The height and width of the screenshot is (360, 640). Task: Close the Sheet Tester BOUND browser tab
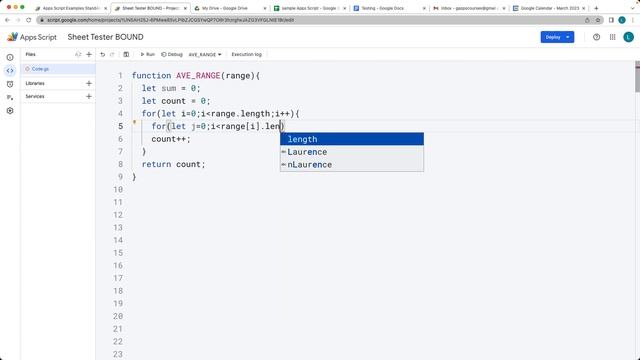click(185, 8)
